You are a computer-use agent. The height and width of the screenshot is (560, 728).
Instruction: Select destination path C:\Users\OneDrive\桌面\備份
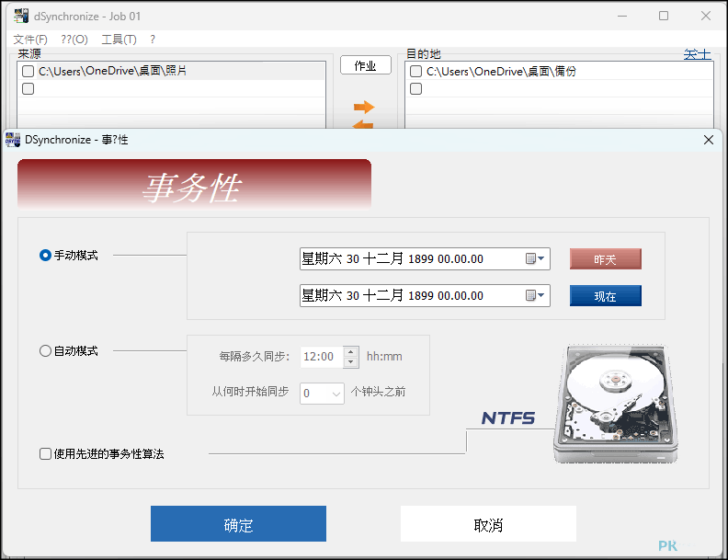pos(502,71)
